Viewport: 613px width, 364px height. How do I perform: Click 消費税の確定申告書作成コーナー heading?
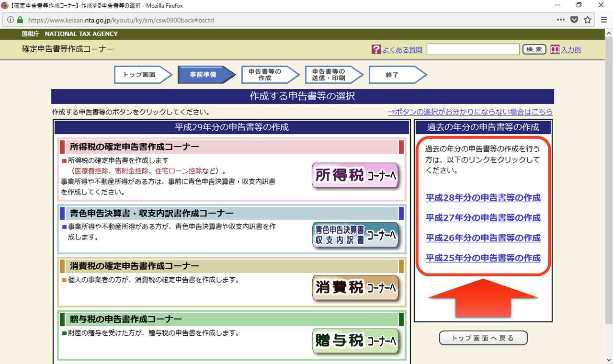[x=135, y=266]
